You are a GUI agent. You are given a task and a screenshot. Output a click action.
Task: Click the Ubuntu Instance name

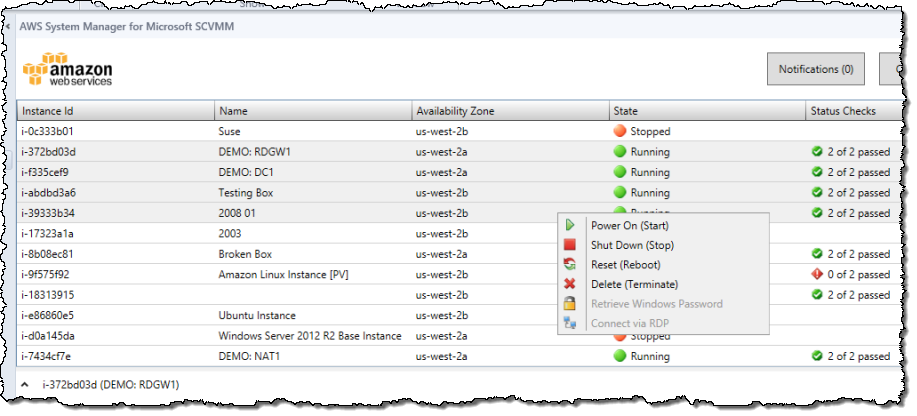tap(257, 315)
